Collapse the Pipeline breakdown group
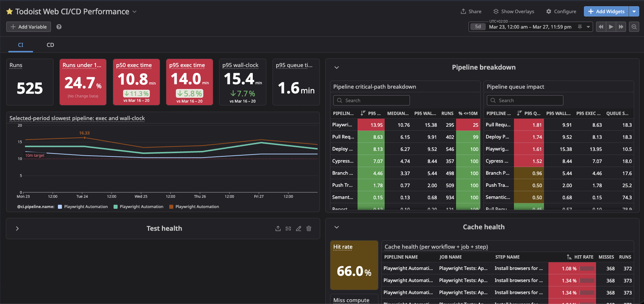The height and width of the screenshot is (304, 644). tap(337, 67)
